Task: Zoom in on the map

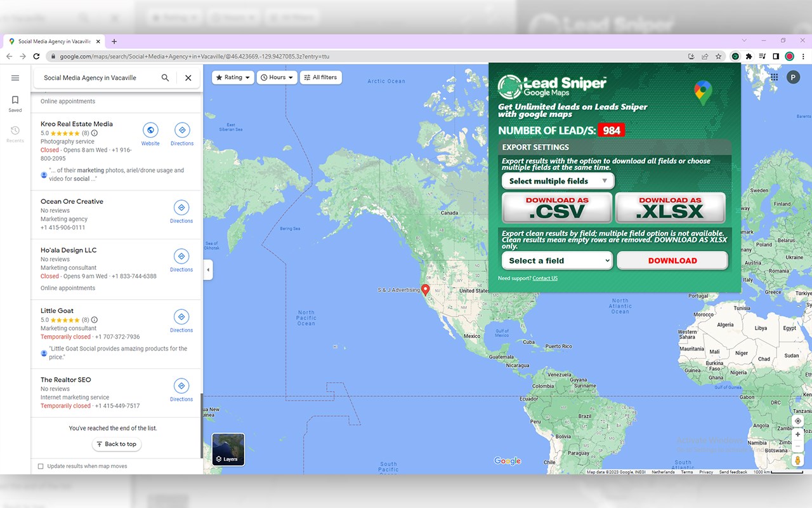Action: pos(798,434)
